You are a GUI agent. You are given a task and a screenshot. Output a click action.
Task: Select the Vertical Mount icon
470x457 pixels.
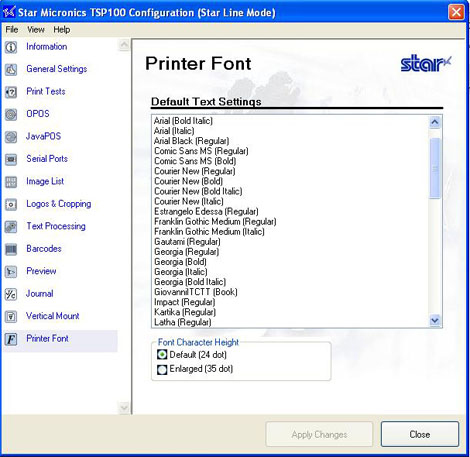(11, 316)
